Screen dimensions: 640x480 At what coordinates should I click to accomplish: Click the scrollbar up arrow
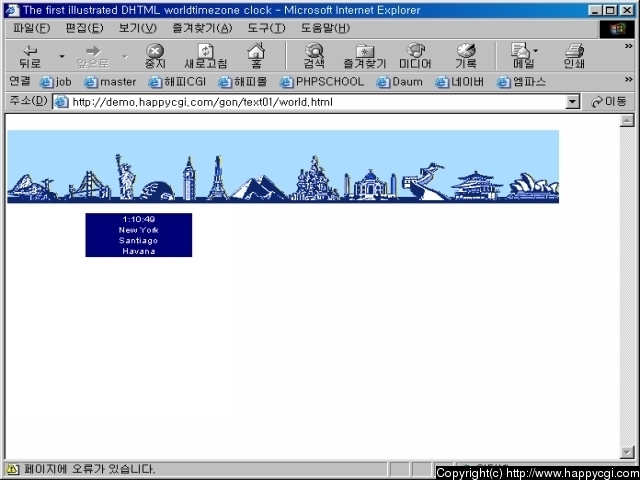[627, 120]
